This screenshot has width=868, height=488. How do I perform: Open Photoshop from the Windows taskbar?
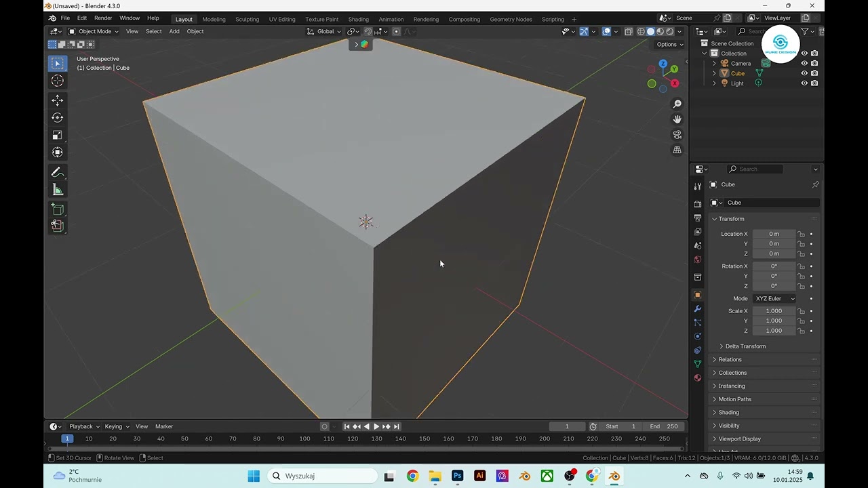(457, 476)
